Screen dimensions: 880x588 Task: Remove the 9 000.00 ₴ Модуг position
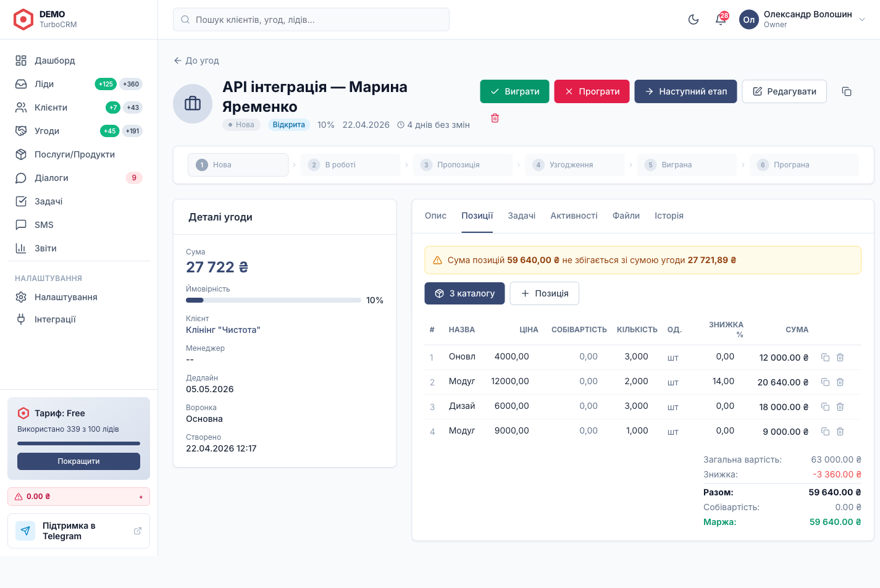840,431
